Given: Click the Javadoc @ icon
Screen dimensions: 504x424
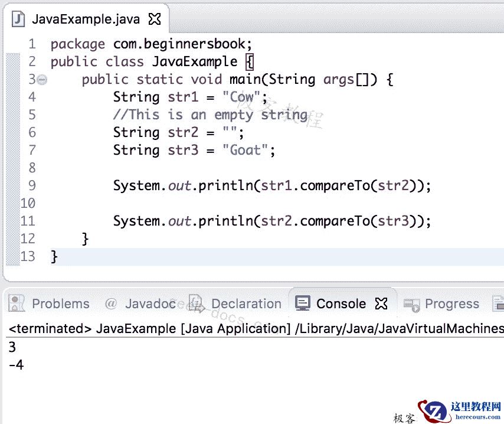Looking at the screenshot, I should click(111, 304).
